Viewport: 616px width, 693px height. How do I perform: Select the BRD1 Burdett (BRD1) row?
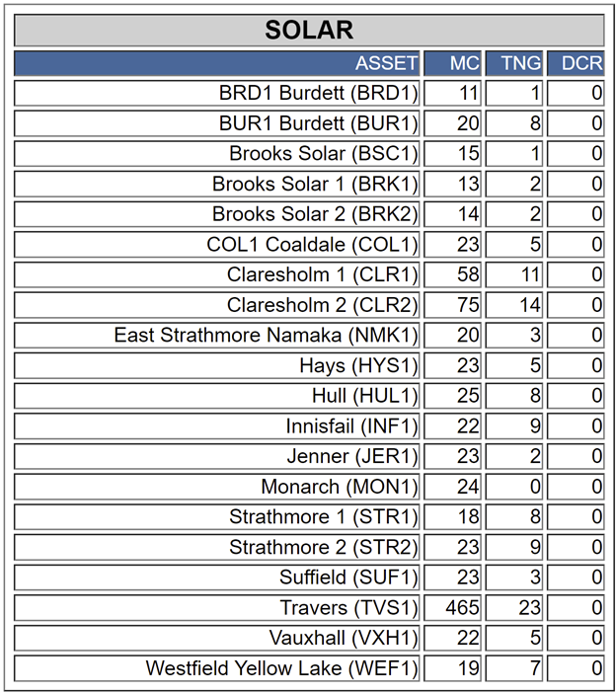[x=309, y=93]
